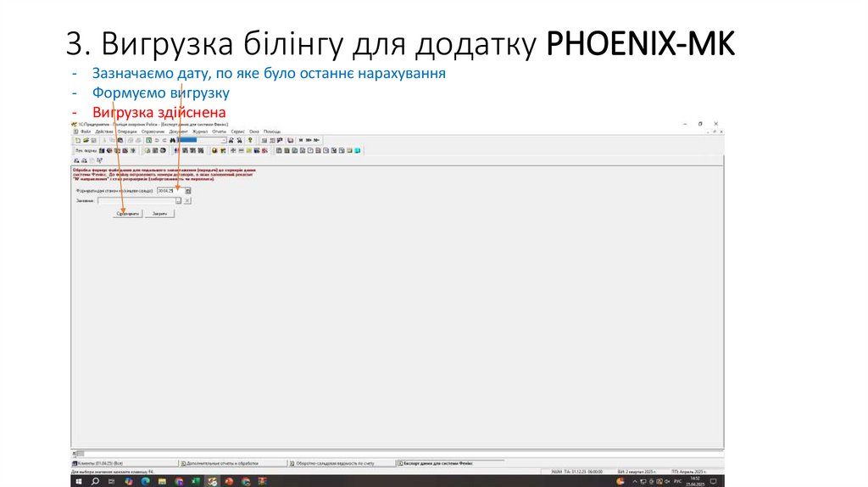
Task: Open File Explorer from the taskbar
Action: click(x=162, y=481)
